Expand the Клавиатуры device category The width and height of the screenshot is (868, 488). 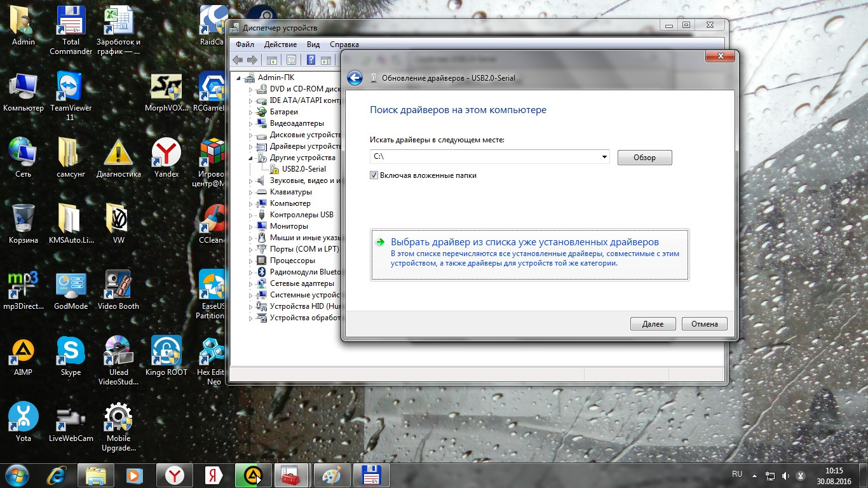(252, 192)
